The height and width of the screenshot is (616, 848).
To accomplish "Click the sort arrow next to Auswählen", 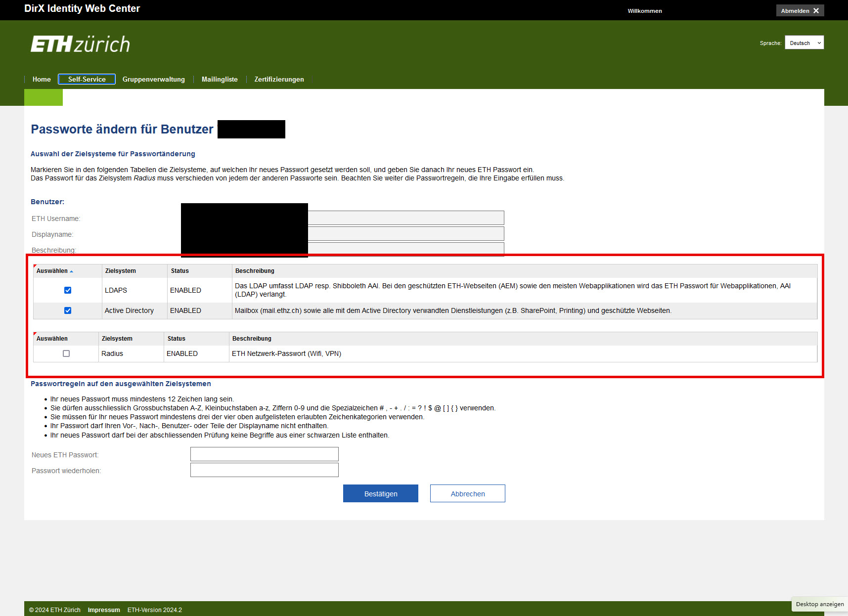I will coord(72,271).
